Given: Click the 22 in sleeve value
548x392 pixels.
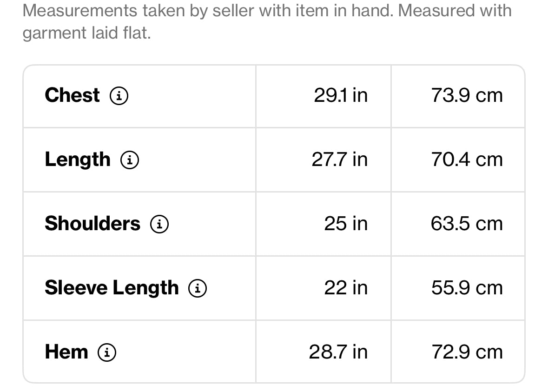Looking at the screenshot, I should point(346,288).
